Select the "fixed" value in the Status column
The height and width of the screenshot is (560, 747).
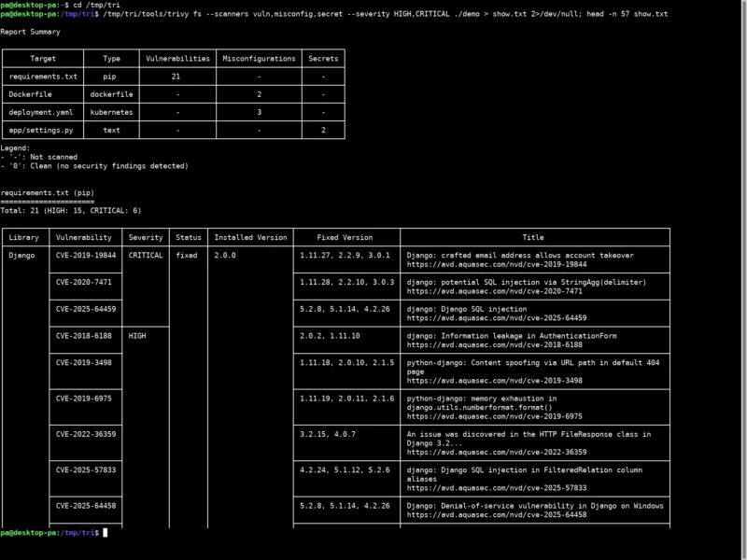[x=186, y=255]
